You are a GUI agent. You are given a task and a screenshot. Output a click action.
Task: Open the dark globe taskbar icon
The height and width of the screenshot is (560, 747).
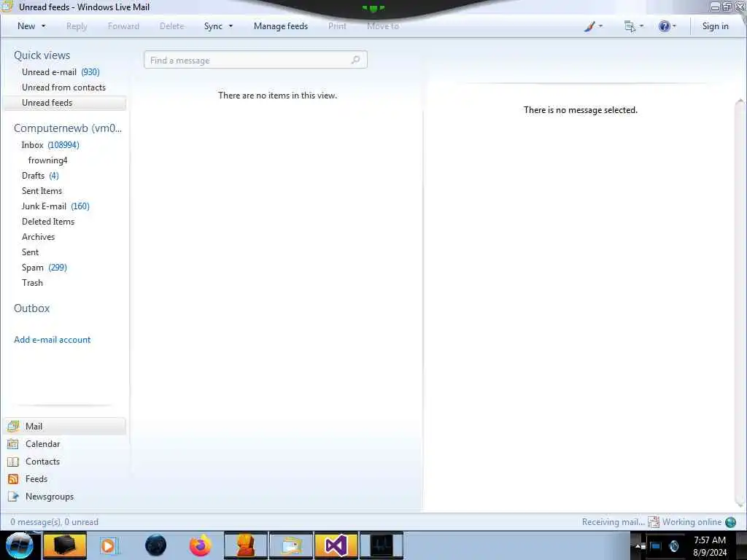[x=155, y=545]
